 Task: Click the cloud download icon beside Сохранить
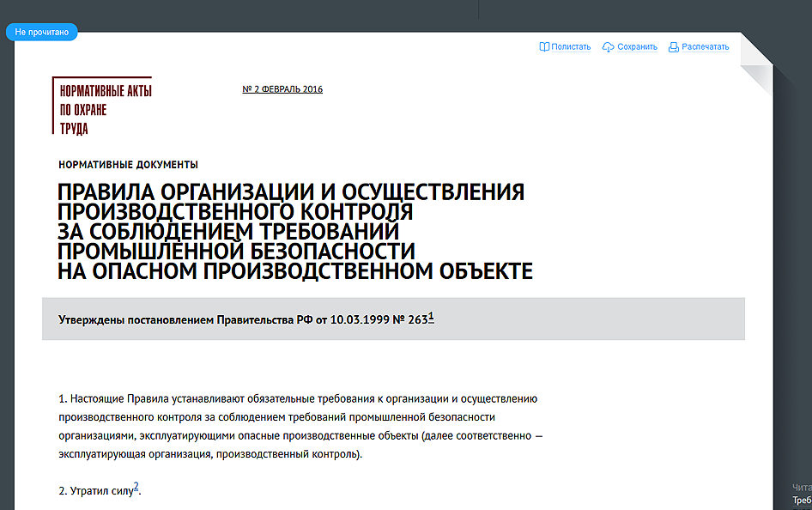608,47
